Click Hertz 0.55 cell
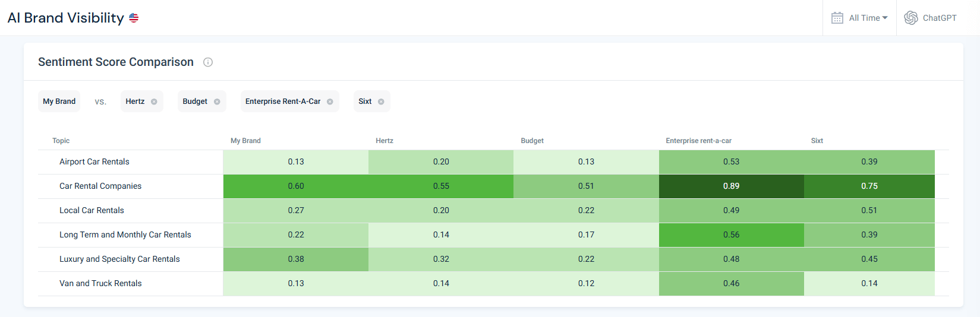This screenshot has width=980, height=317. point(441,186)
